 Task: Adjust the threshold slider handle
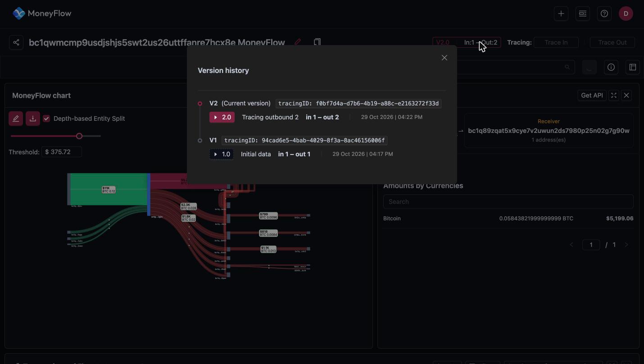point(79,136)
